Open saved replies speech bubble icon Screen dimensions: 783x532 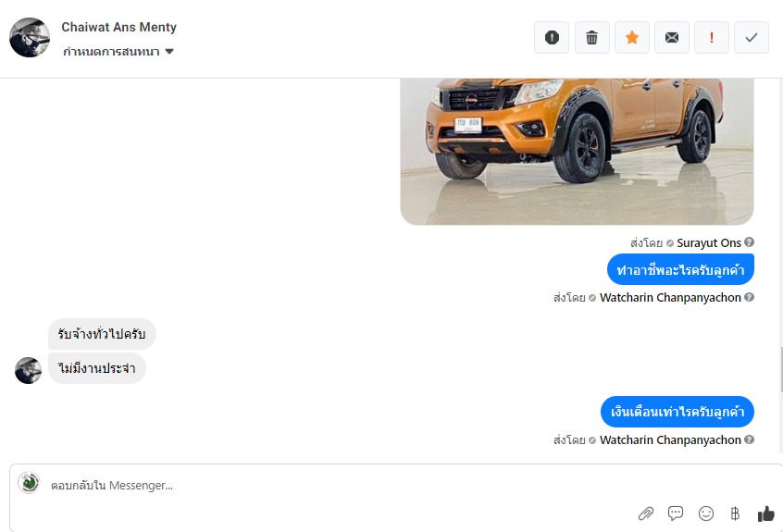[676, 513]
